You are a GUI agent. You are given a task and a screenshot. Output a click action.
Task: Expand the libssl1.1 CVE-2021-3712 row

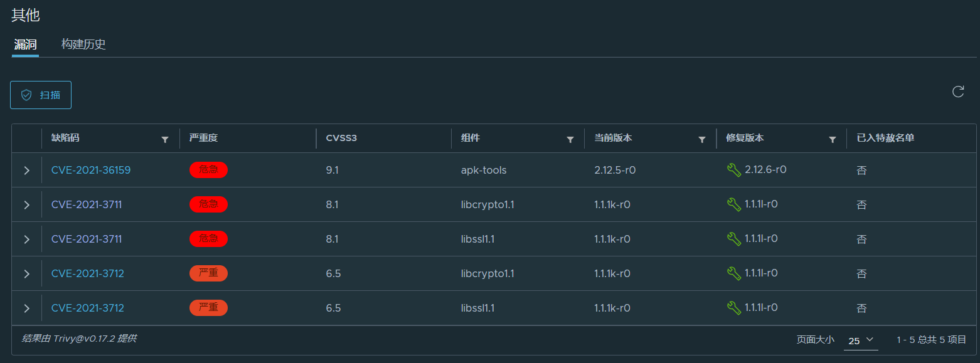tap(26, 308)
